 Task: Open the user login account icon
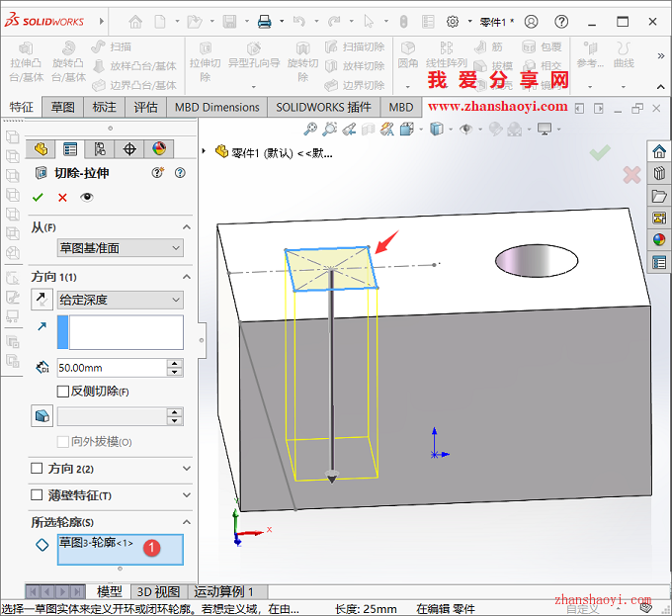pos(531,22)
